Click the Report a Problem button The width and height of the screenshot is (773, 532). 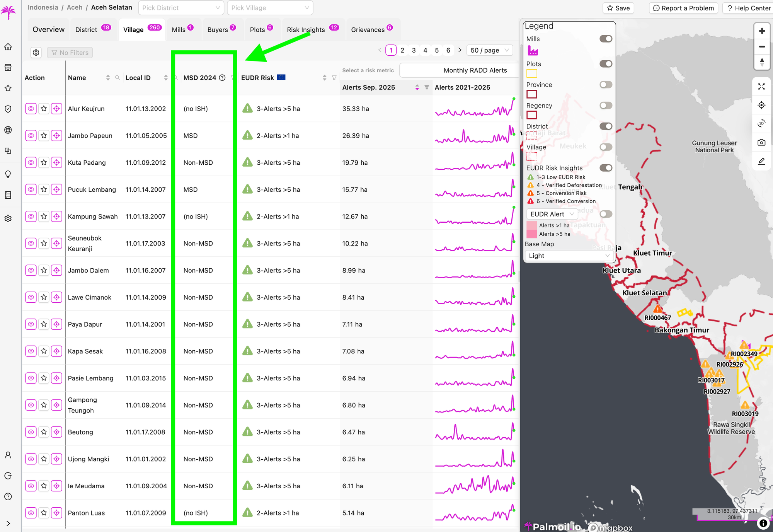[x=683, y=8]
